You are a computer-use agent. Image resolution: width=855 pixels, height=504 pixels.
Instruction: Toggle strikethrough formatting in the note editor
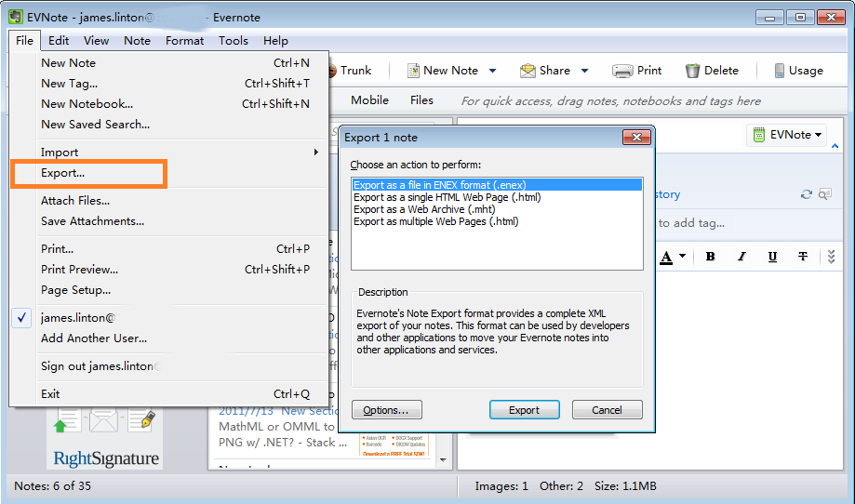point(803,256)
